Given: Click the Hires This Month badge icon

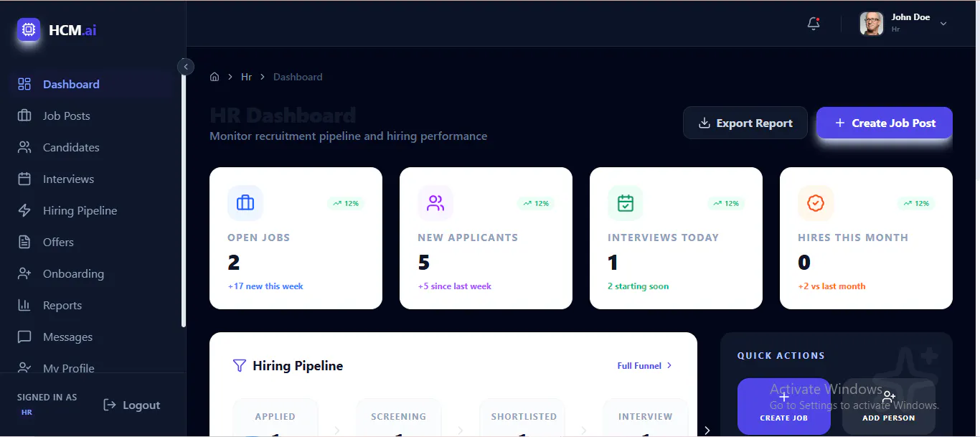Looking at the screenshot, I should (x=816, y=203).
